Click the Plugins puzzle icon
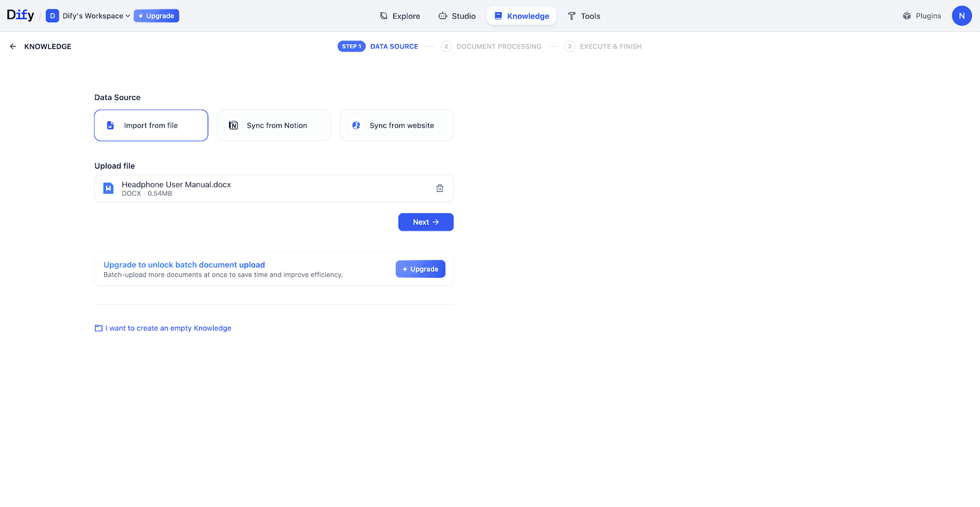 907,16
